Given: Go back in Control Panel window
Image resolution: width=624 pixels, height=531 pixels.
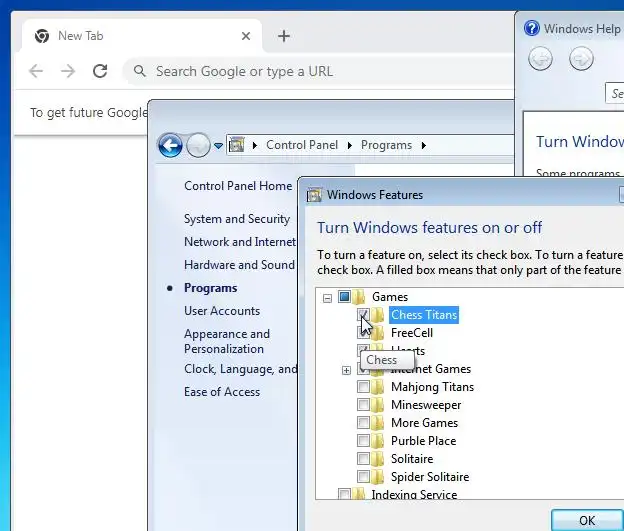Looking at the screenshot, I should point(170,145).
